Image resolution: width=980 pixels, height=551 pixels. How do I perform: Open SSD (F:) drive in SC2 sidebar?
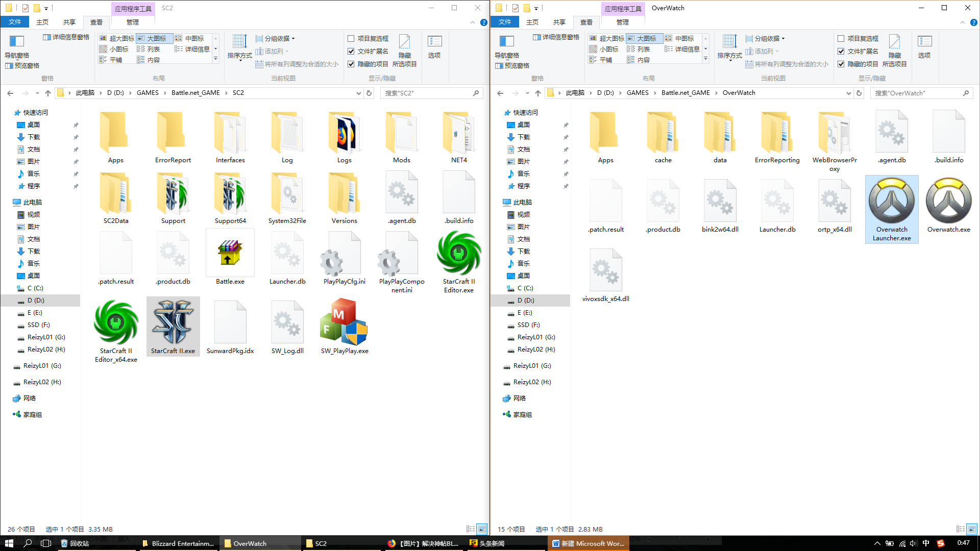tap(39, 325)
